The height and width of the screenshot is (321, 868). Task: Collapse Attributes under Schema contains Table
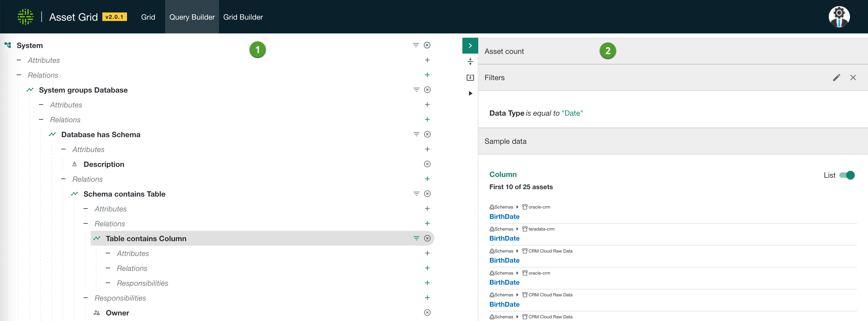pyautogui.click(x=86, y=208)
